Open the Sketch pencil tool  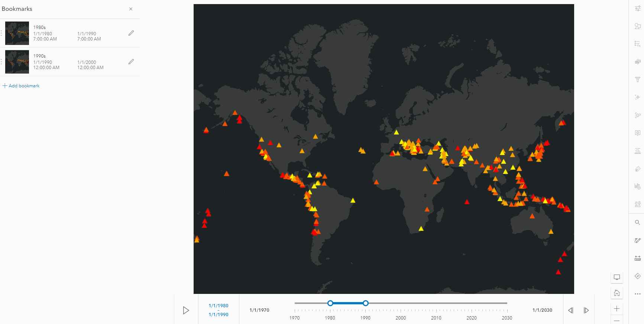[637, 240]
